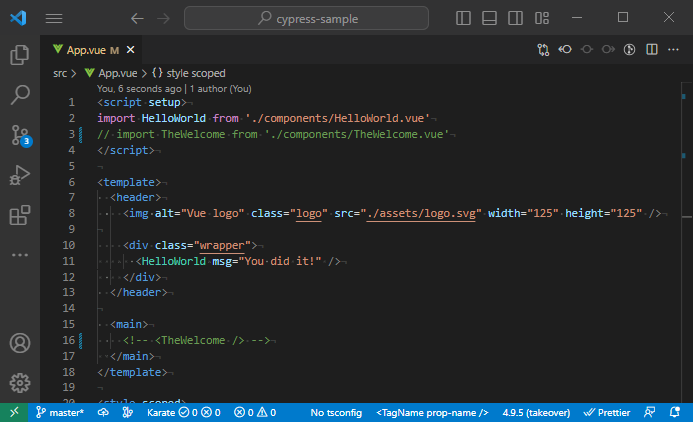This screenshot has width=693, height=422.
Task: Click 'HelloWorld' import name on line 2
Action: [x=174, y=118]
